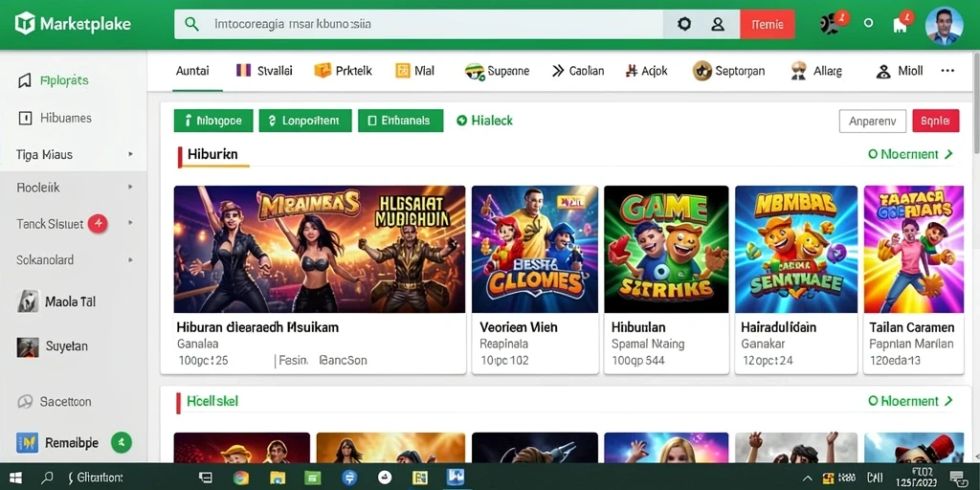Click the Mial category icon
980x490 pixels.
click(403, 71)
